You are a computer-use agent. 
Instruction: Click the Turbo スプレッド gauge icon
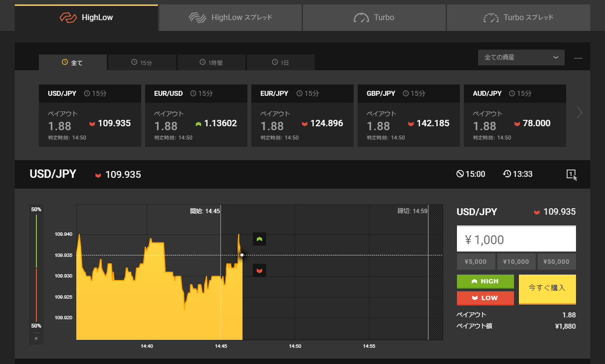[x=491, y=18]
